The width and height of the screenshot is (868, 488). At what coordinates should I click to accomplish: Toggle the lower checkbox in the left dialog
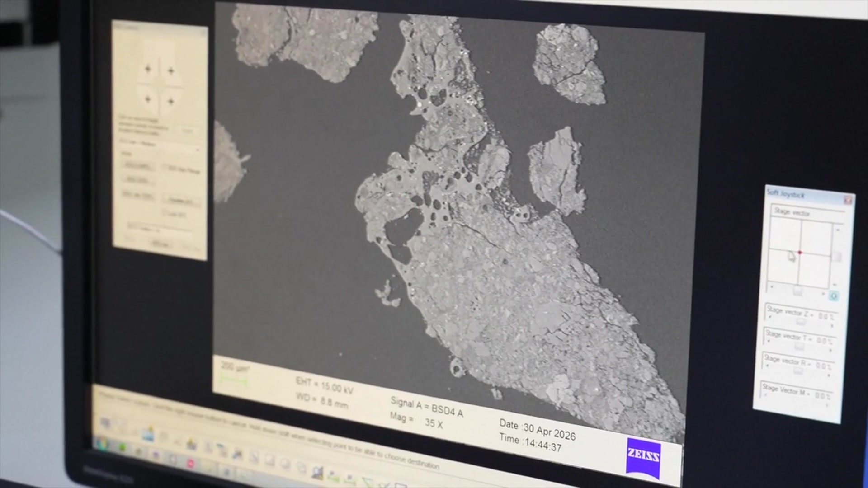point(165,212)
